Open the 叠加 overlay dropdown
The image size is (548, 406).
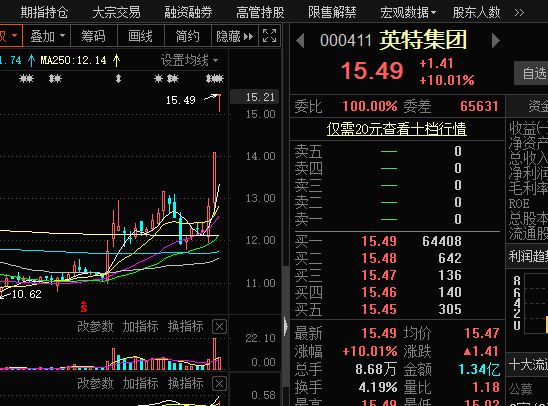pyautogui.click(x=48, y=36)
